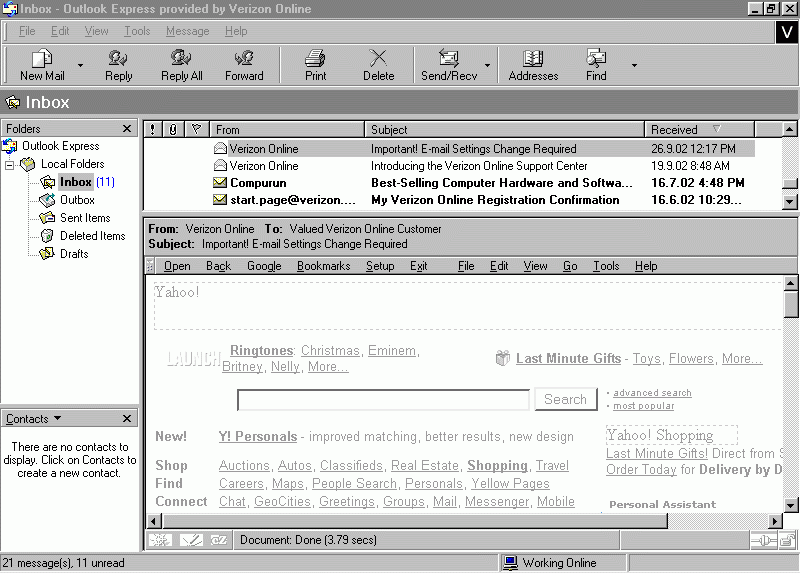Viewport: 800px width, 573px height.
Task: Open Setup in preview pane menu
Action: coord(380,266)
